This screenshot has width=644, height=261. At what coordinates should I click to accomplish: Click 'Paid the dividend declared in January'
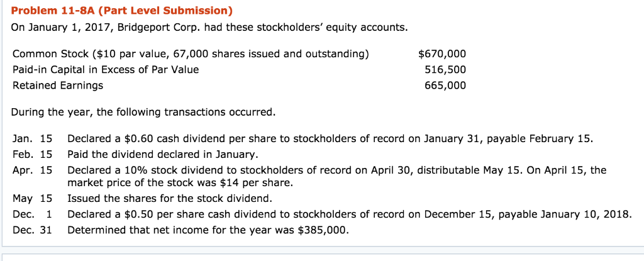pos(162,154)
